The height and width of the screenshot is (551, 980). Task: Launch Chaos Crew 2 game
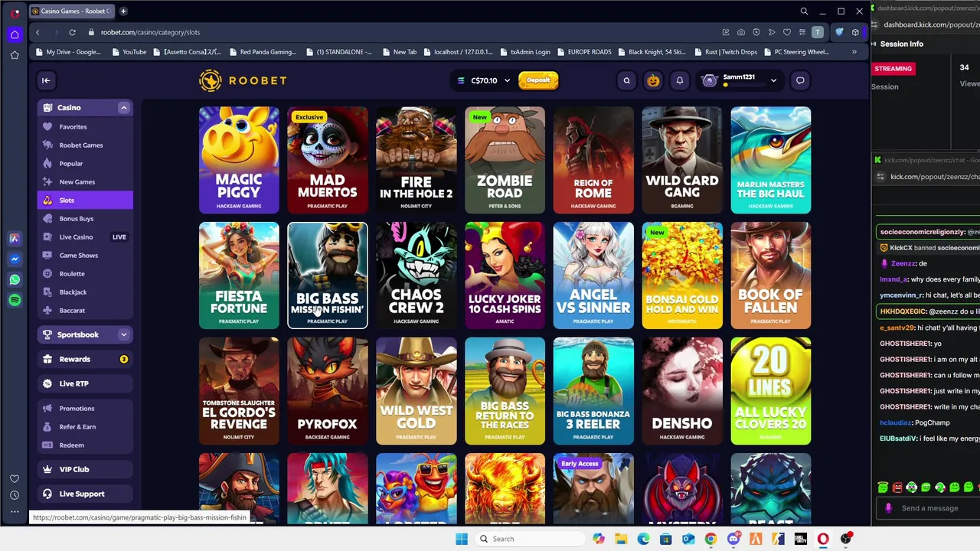(x=416, y=275)
